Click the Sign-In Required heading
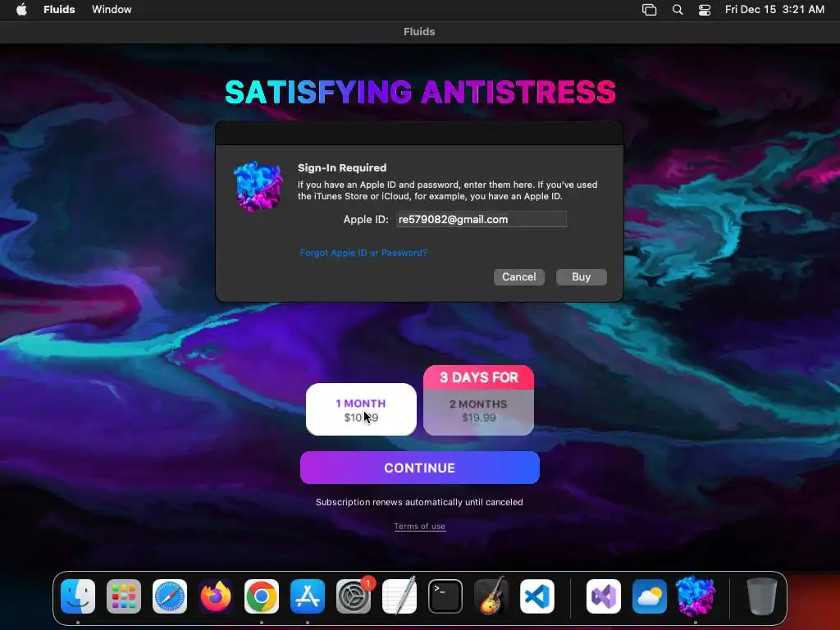 point(342,167)
